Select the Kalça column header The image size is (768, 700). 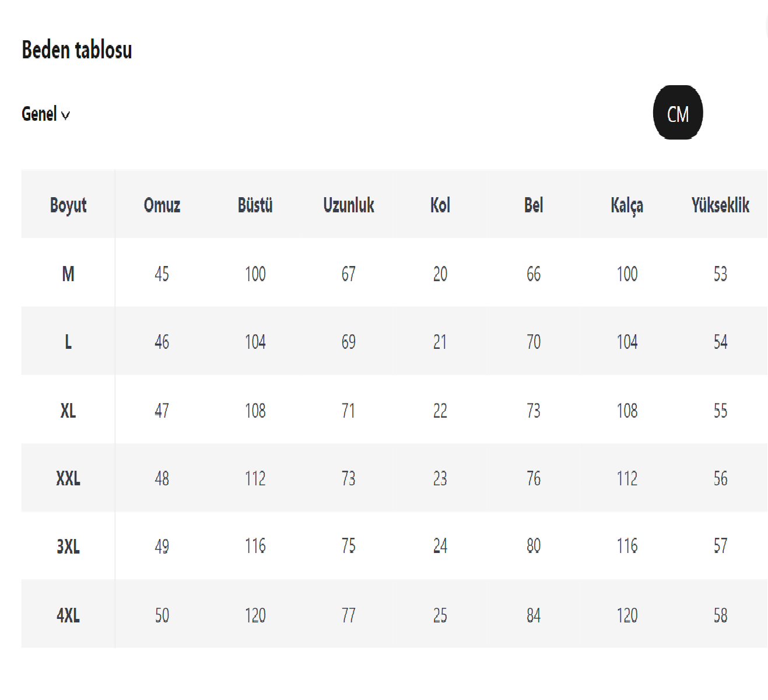point(627,205)
